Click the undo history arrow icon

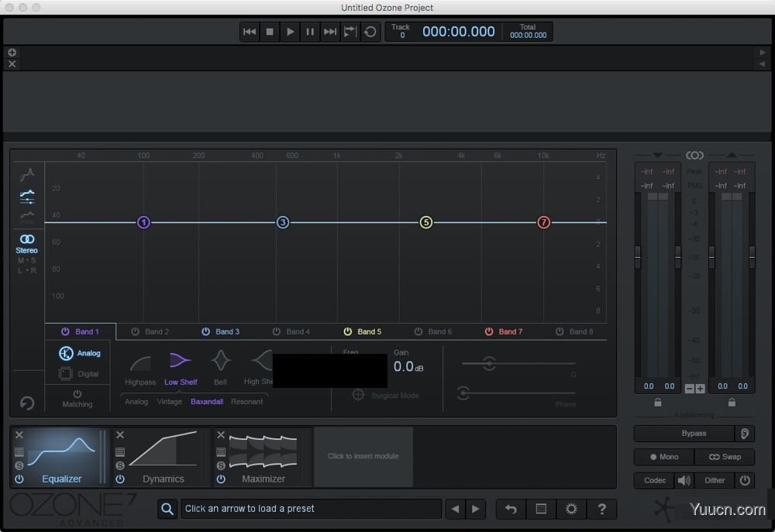click(511, 509)
